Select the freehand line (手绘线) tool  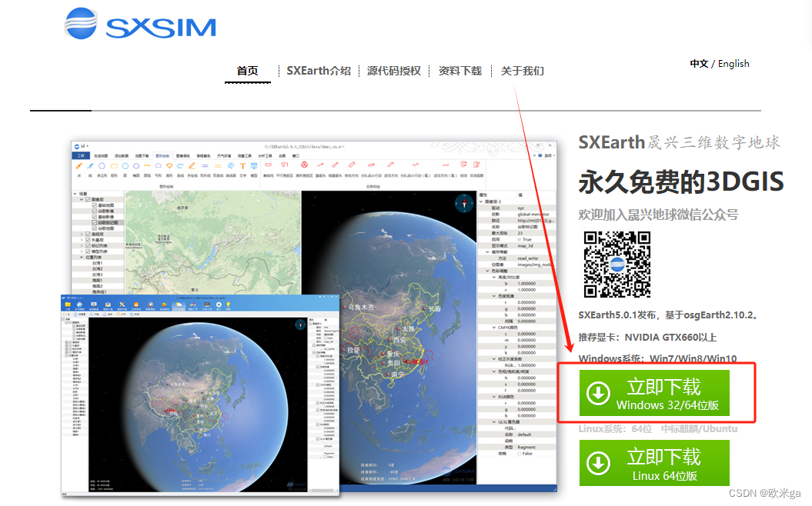point(192,165)
